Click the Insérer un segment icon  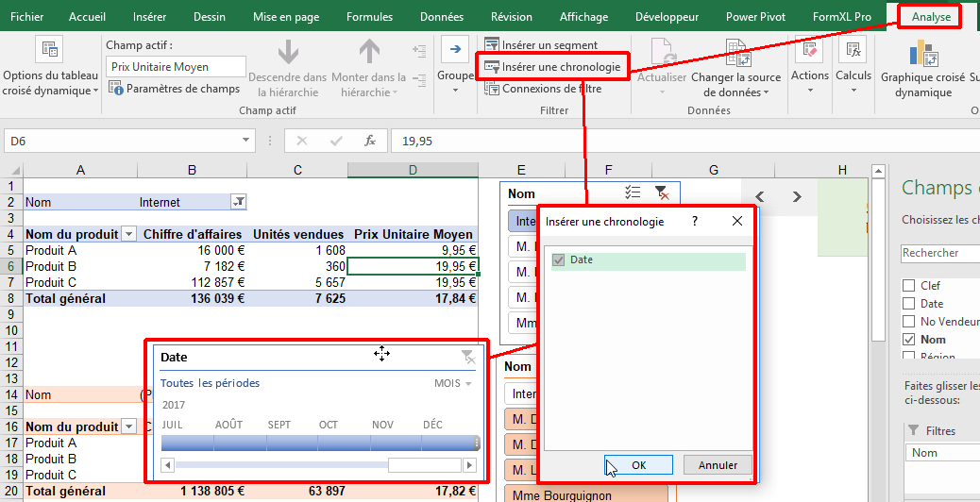492,45
